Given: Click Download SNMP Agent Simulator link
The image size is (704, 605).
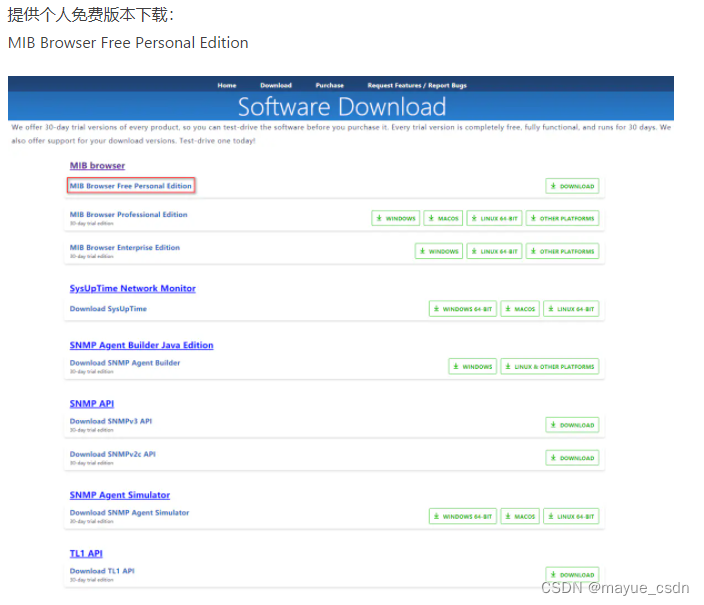Looking at the screenshot, I should 129,512.
